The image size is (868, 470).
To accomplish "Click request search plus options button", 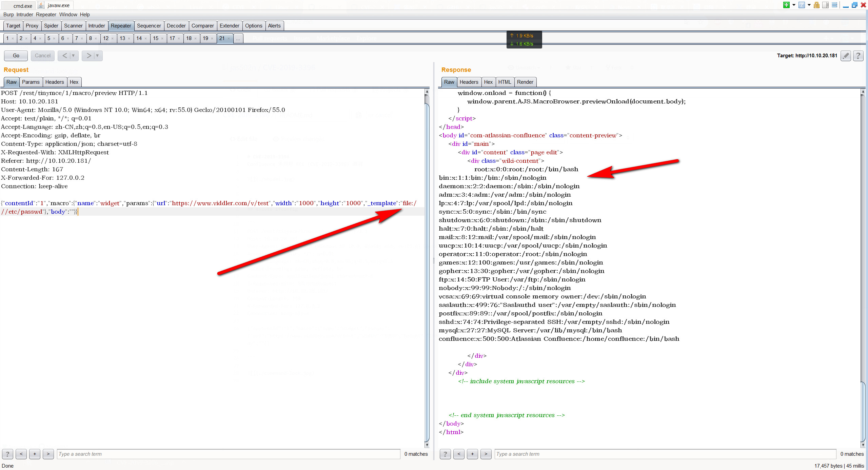I will point(35,454).
